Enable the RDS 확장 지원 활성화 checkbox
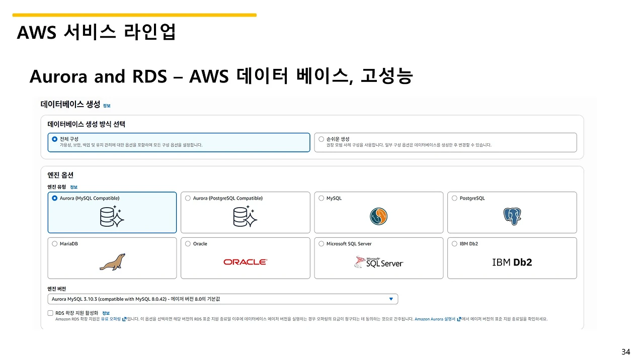The height and width of the screenshot is (362, 644). click(x=50, y=313)
